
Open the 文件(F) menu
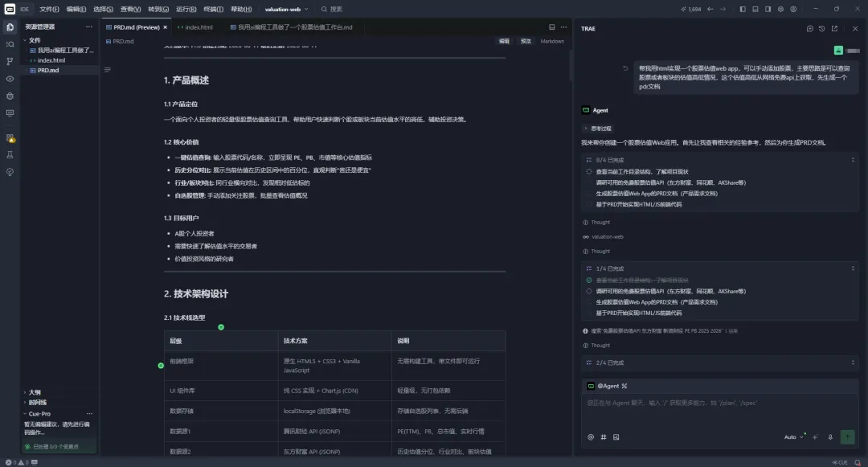(49, 10)
